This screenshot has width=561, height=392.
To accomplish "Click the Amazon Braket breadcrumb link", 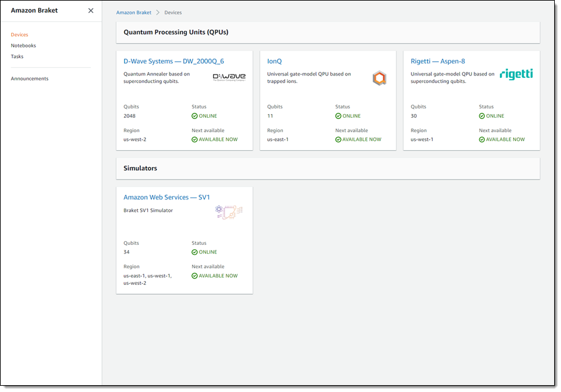I will click(x=133, y=12).
